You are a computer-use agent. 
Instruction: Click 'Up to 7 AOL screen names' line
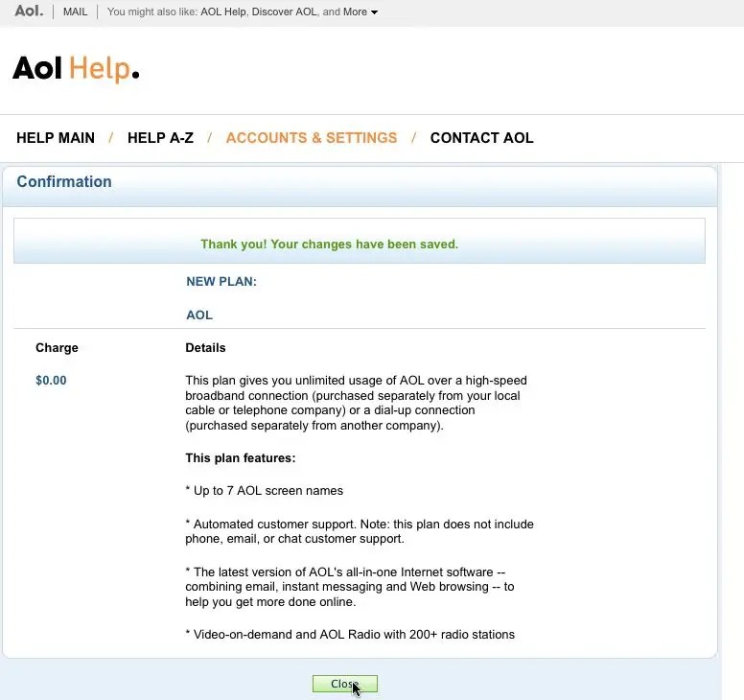[x=265, y=491]
